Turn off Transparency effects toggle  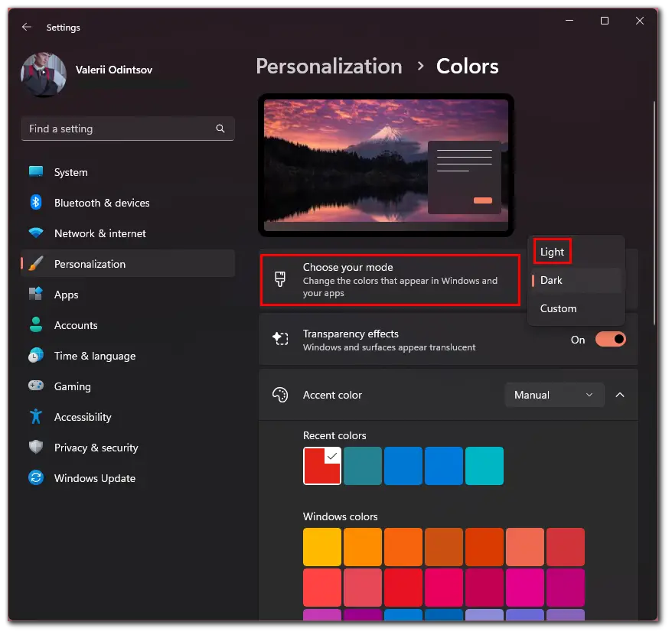coord(610,340)
